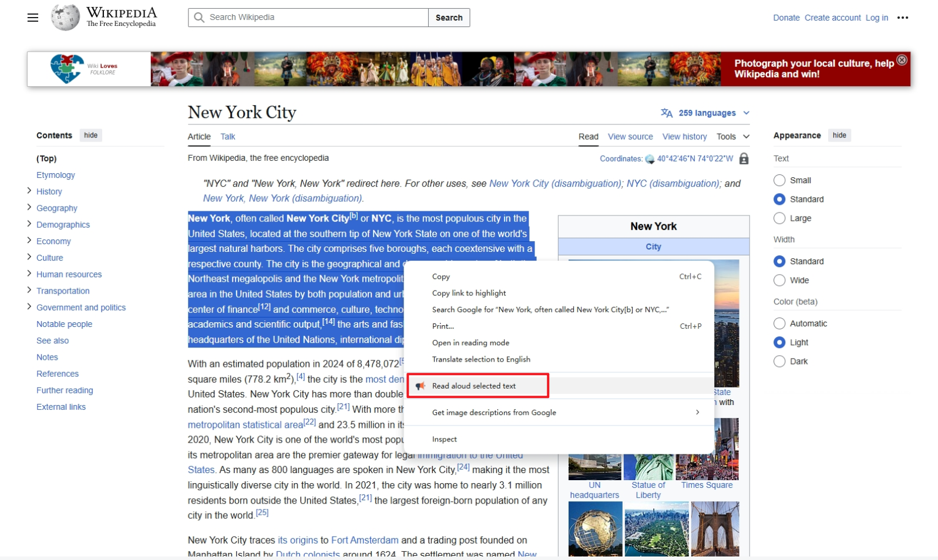Click the language translation icon
This screenshot has height=560, width=938.
point(667,113)
